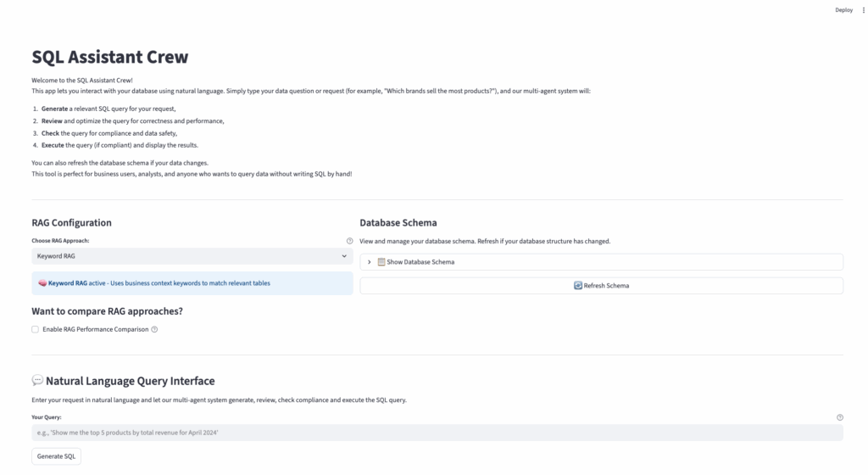Enable RAG Performance Comparison checkbox

(x=35, y=329)
